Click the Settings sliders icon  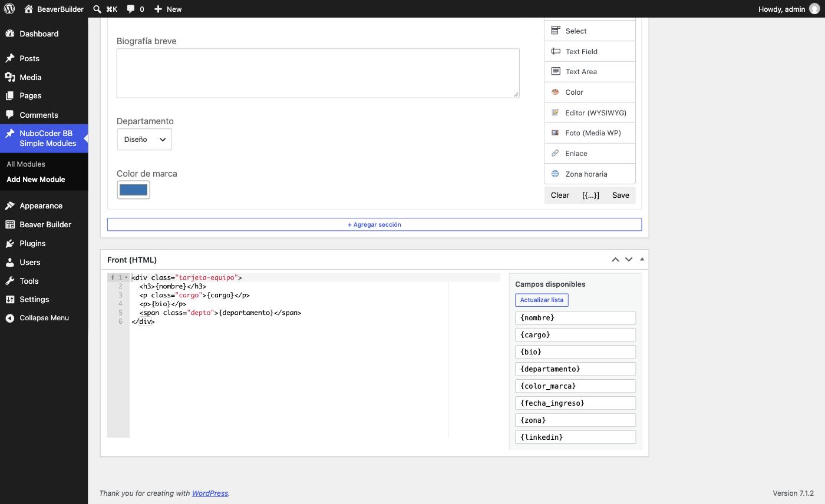(10, 299)
